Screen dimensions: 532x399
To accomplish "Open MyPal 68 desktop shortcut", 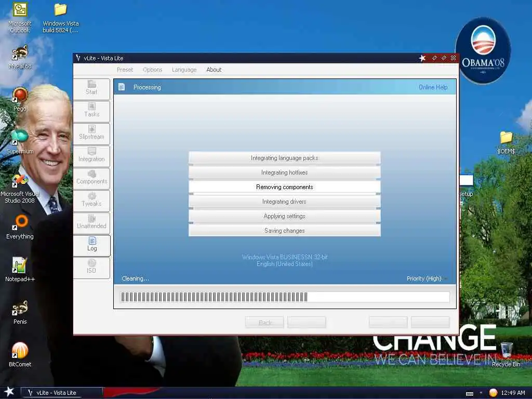I will coord(20,57).
